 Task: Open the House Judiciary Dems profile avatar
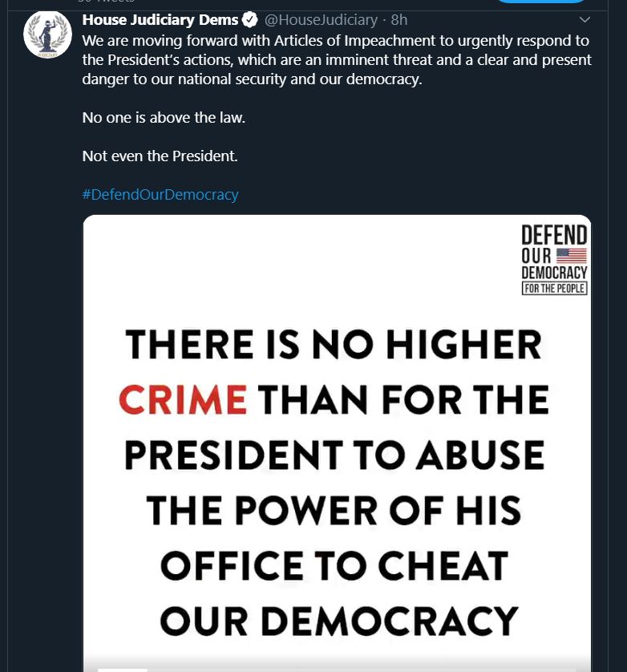pyautogui.click(x=47, y=34)
